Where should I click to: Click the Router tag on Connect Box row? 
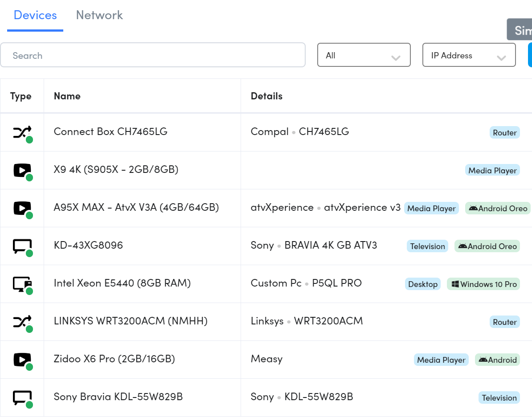[x=505, y=133]
